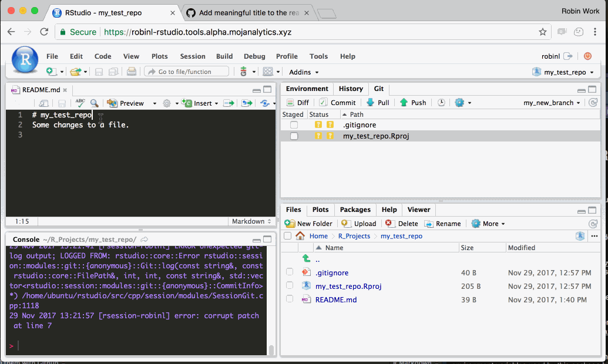The height and width of the screenshot is (364, 608).
Task: Switch to the Environment tab
Action: click(307, 89)
